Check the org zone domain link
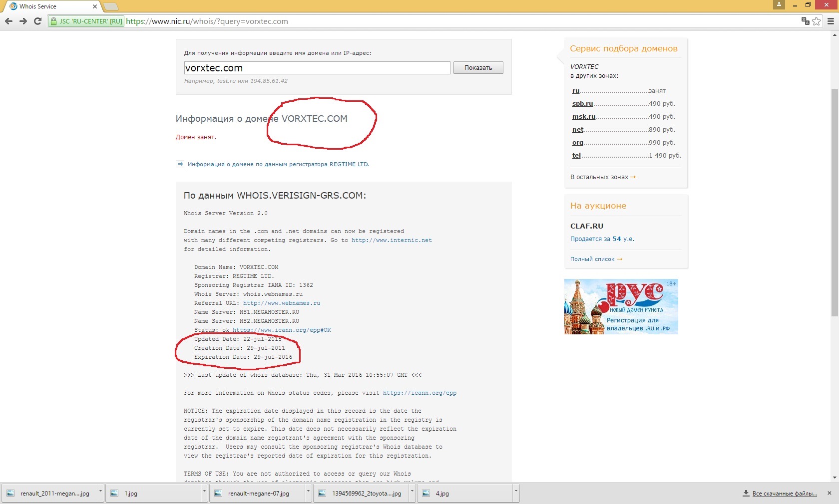Viewport: 839px width, 504px height. [578, 143]
